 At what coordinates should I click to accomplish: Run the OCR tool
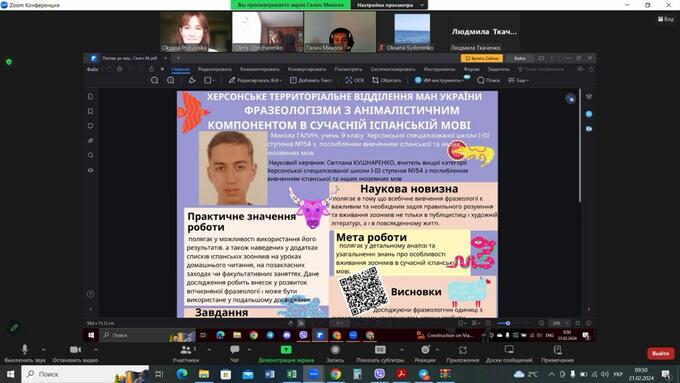(354, 80)
